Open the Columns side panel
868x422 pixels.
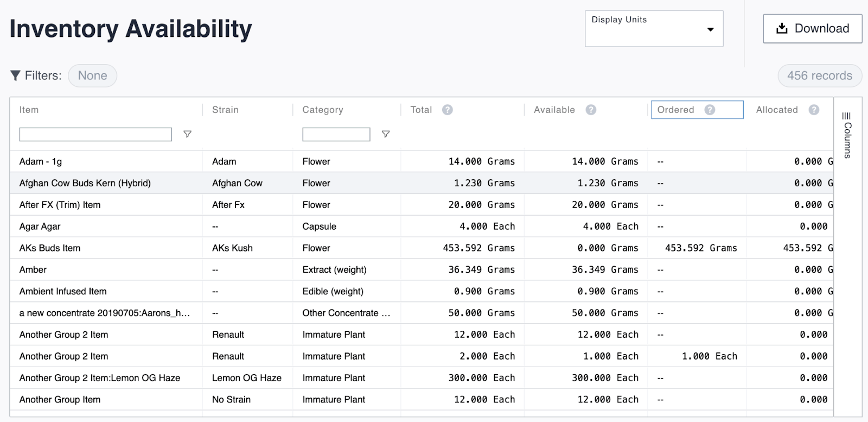pyautogui.click(x=847, y=135)
